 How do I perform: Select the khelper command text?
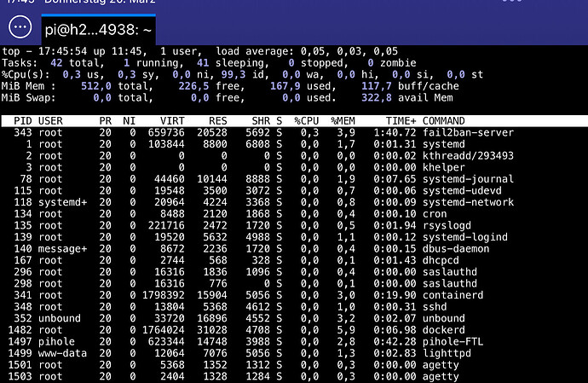[444, 167]
